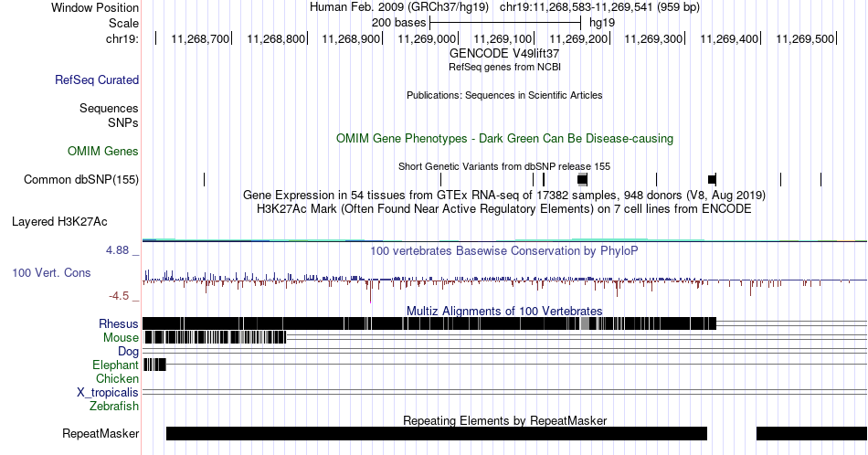
Task: Select the Dog alignment row label
Action: 128,352
